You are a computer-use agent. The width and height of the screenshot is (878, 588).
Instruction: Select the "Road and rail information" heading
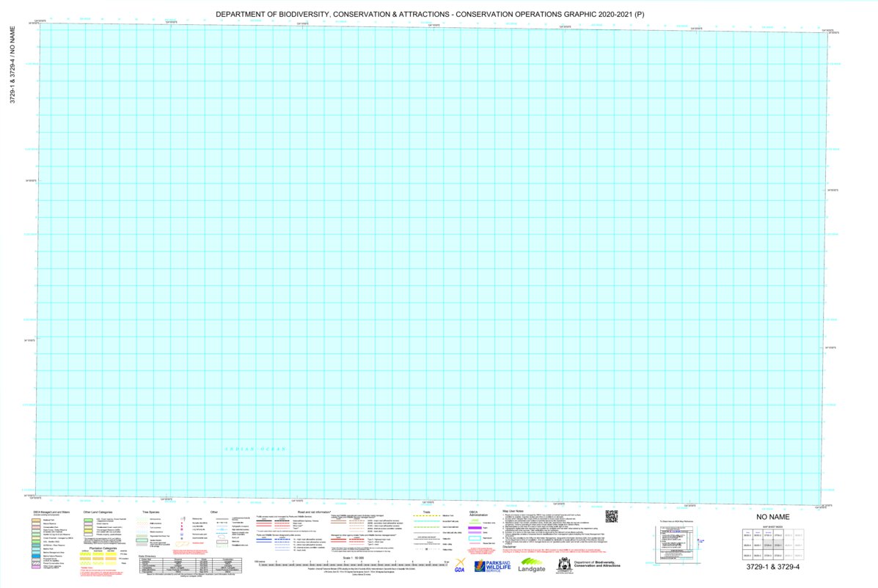tap(314, 511)
